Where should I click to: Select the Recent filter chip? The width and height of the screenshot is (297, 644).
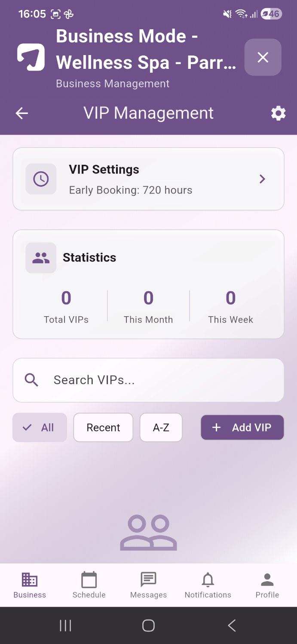[x=103, y=428]
